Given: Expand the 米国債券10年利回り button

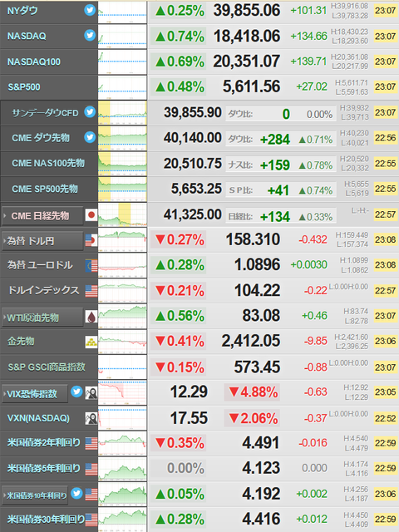Looking at the screenshot, I should pyautogui.click(x=35, y=495).
